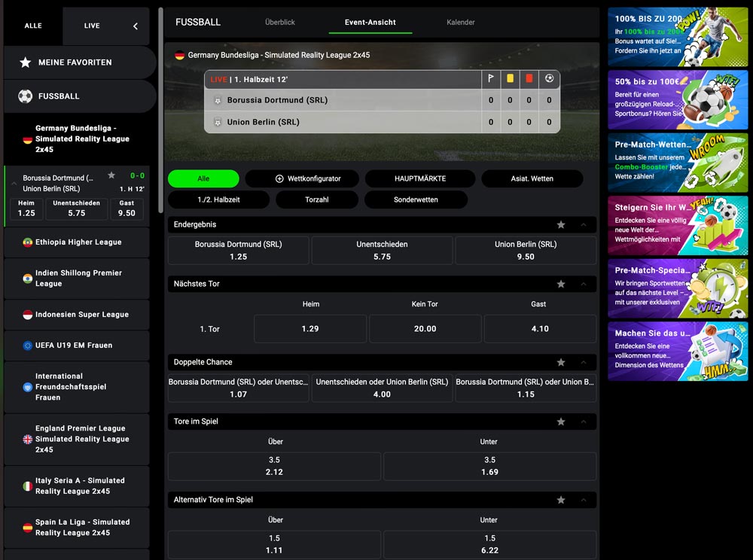Favorite the Tore im Spiel market
This screenshot has height=560, width=753.
pyautogui.click(x=561, y=422)
